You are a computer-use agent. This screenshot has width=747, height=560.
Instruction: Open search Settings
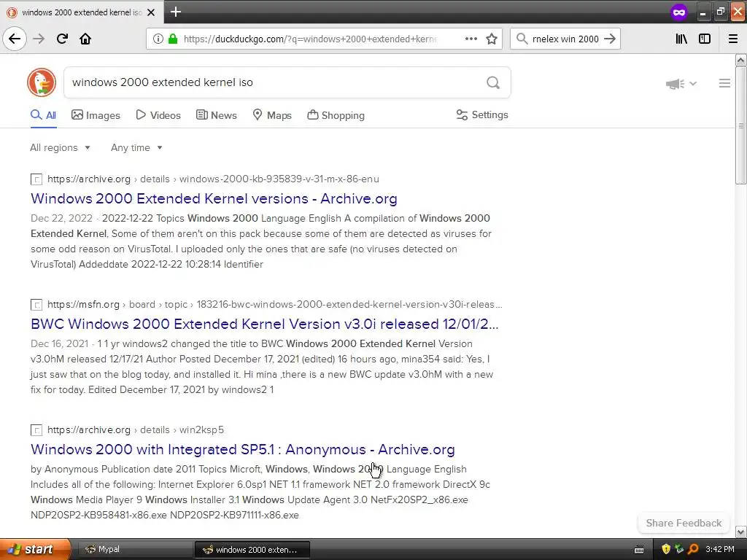point(482,114)
